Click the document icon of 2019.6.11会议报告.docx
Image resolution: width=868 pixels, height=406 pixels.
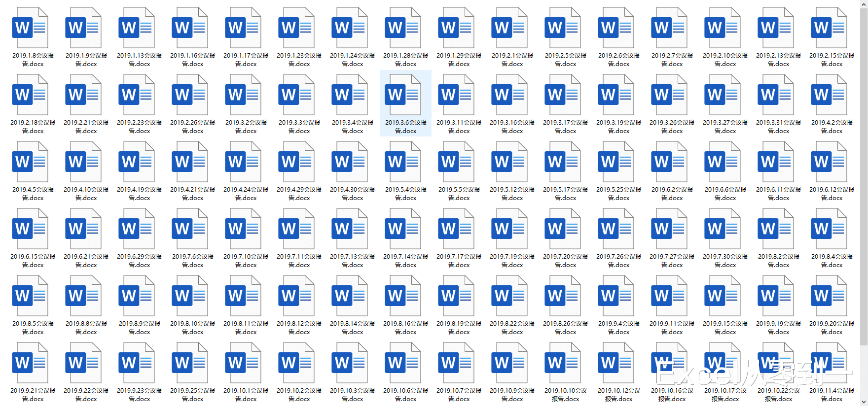pos(776,162)
